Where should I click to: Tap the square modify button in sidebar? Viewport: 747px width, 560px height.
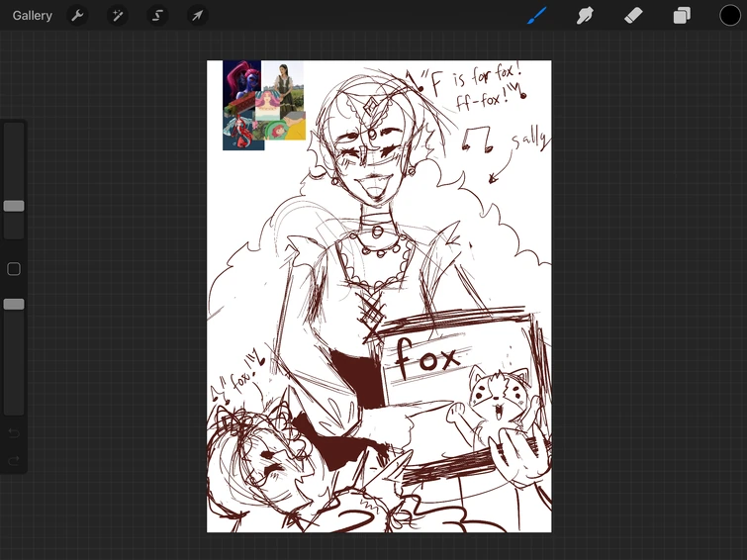pyautogui.click(x=14, y=269)
